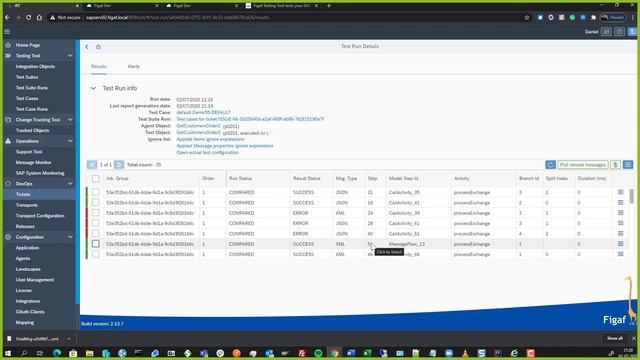Toggle the hamburger navigation menu icon
The width and height of the screenshot is (640, 360).
(x=7, y=31)
